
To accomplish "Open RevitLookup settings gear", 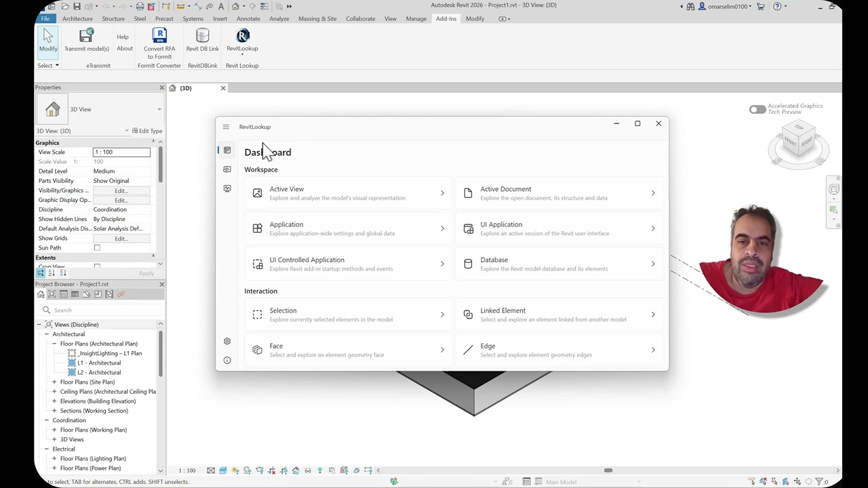I will coord(227,341).
